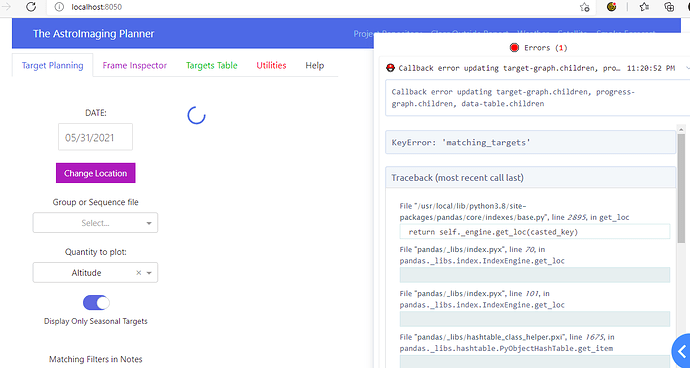
Task: Expand the callback error entry chevron
Action: 686,68
